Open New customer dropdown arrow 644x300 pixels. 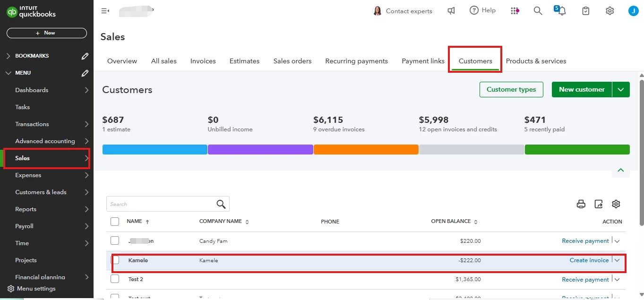pyautogui.click(x=621, y=89)
